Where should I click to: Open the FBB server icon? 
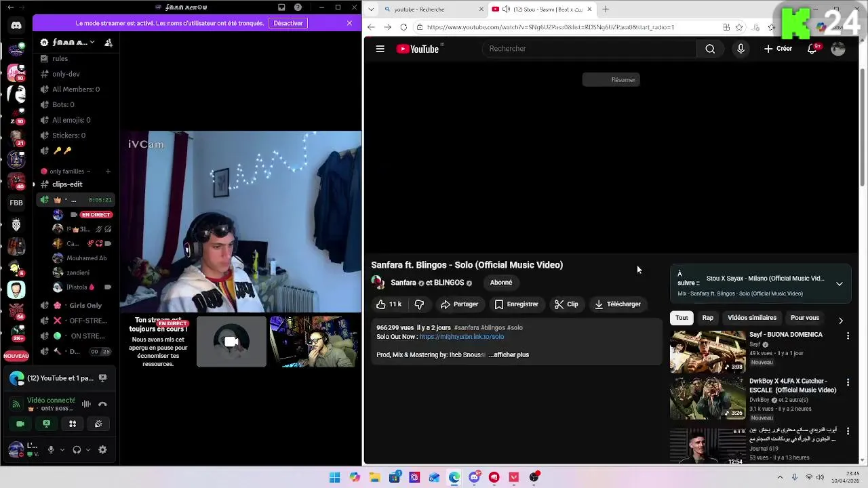point(16,203)
